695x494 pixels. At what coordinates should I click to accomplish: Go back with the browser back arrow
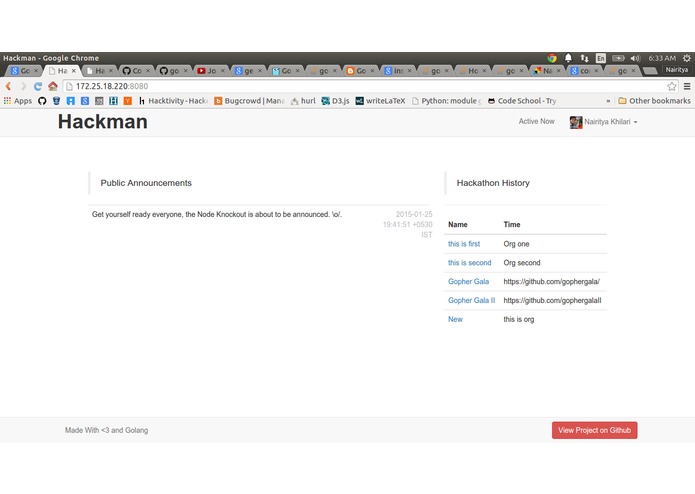pyautogui.click(x=8, y=86)
